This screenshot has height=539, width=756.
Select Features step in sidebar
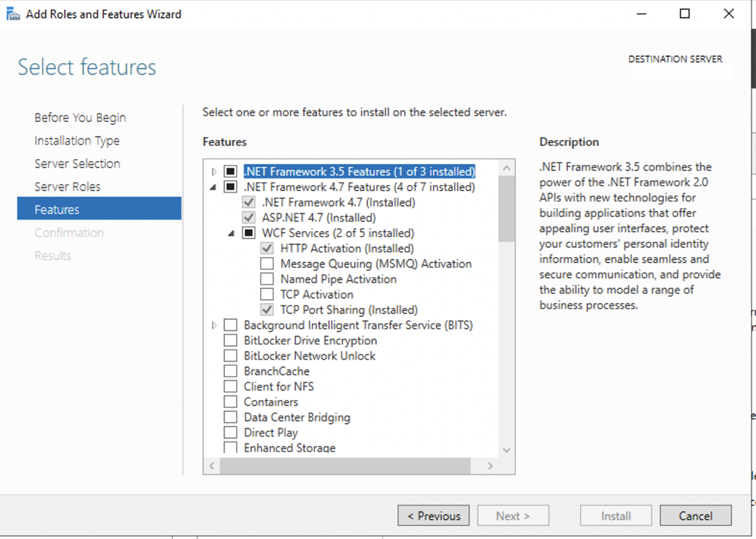pos(100,208)
